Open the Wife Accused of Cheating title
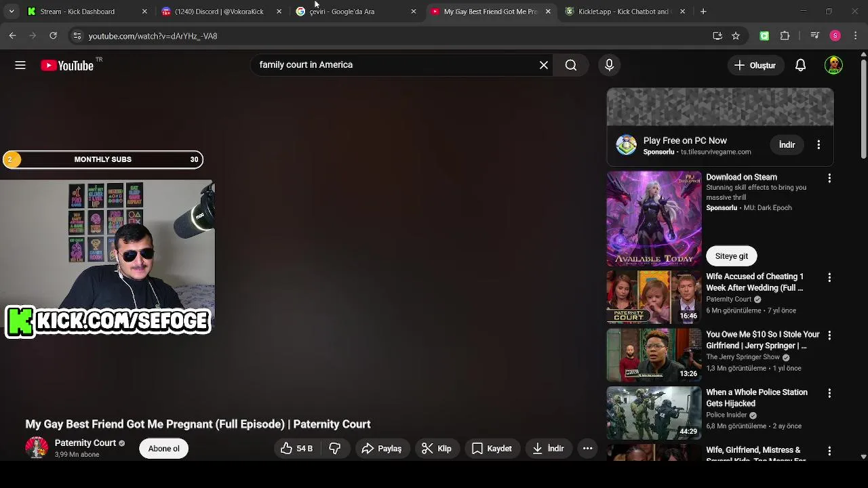Image resolution: width=868 pixels, height=488 pixels. tap(755, 282)
